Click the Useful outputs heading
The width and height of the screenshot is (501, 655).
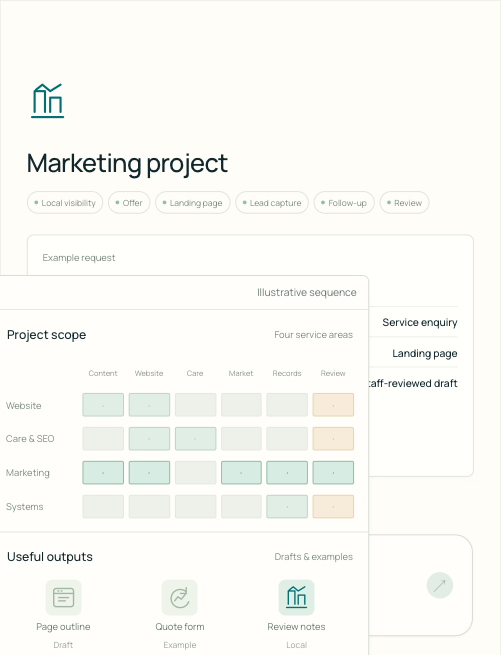click(x=50, y=557)
